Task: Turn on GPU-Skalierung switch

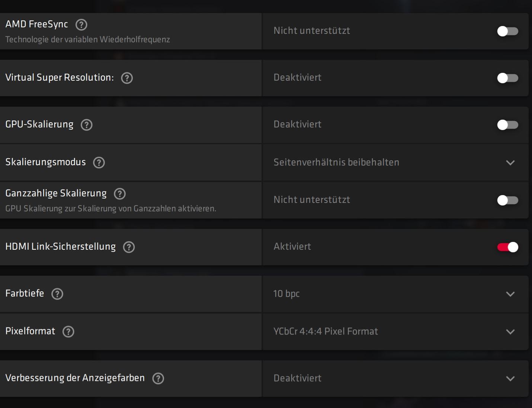Action: 507,125
